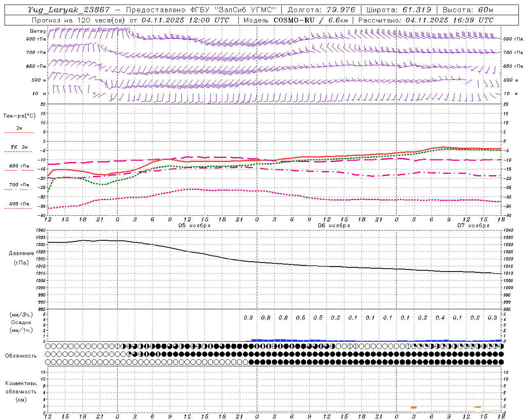Click the Тем-ра(°C) axis title
Image resolution: width=525 pixels, height=420 pixels.
(19, 116)
